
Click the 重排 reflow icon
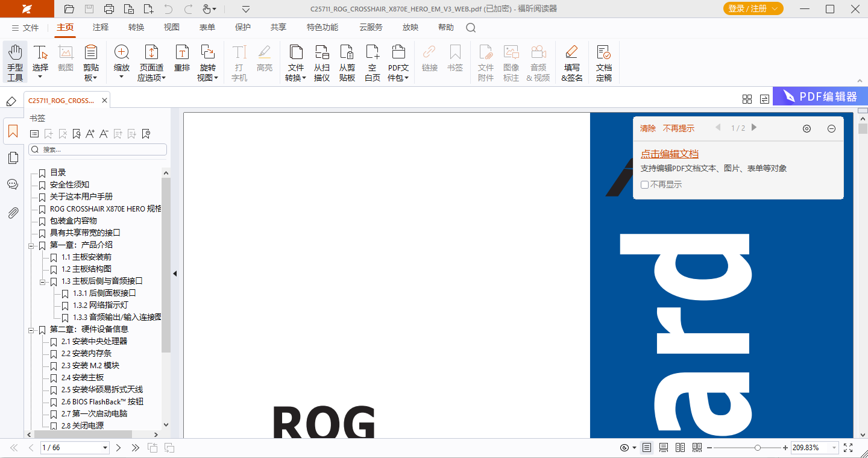point(182,59)
